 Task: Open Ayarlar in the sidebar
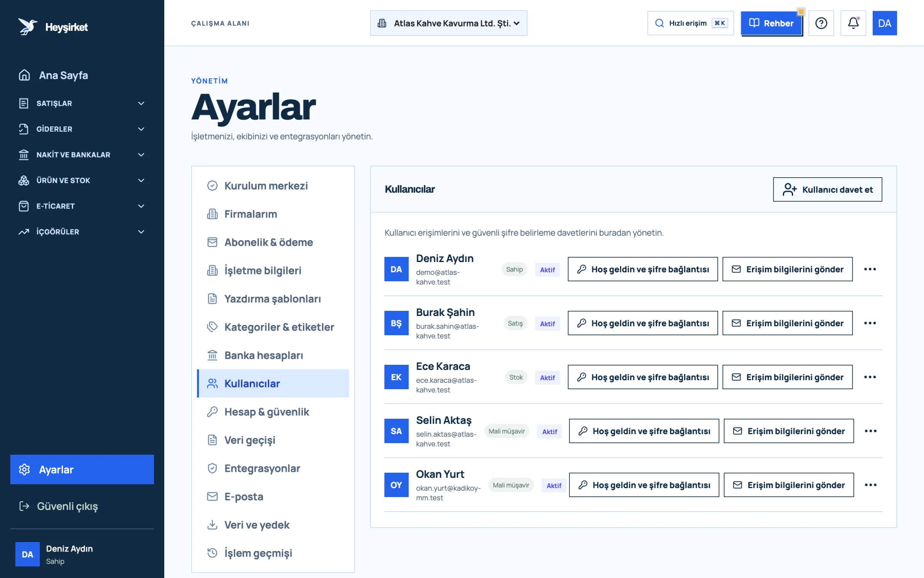[x=82, y=470]
